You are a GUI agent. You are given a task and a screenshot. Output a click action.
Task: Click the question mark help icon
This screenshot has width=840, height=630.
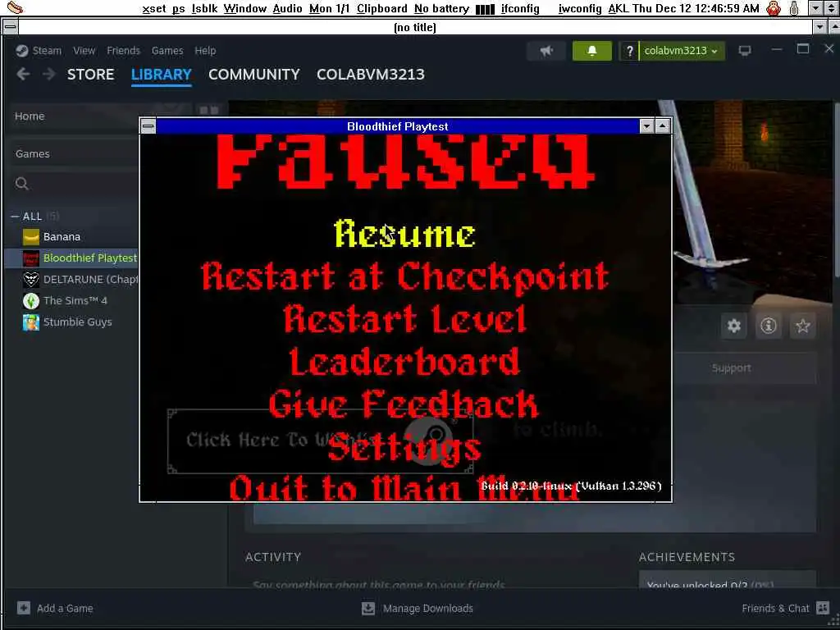[x=629, y=51]
